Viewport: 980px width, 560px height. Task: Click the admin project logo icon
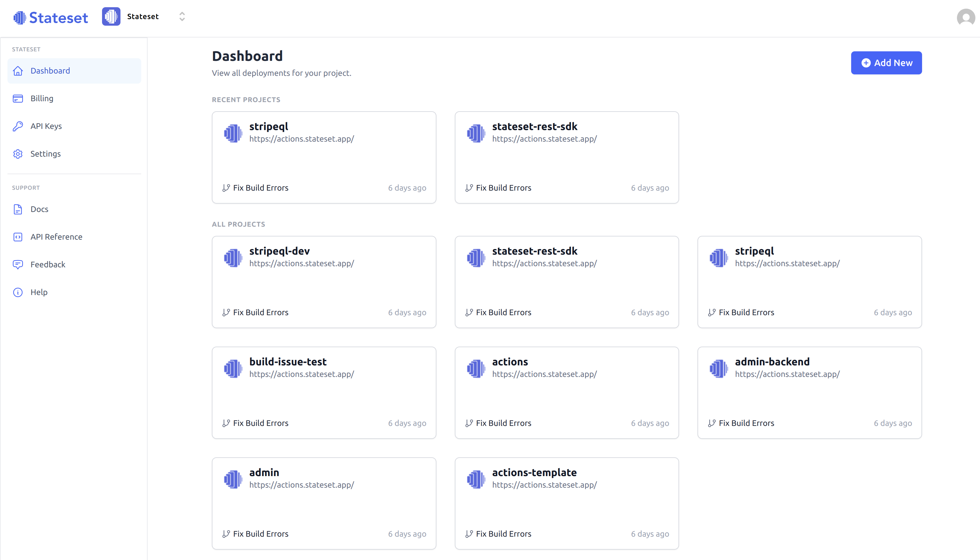click(233, 479)
